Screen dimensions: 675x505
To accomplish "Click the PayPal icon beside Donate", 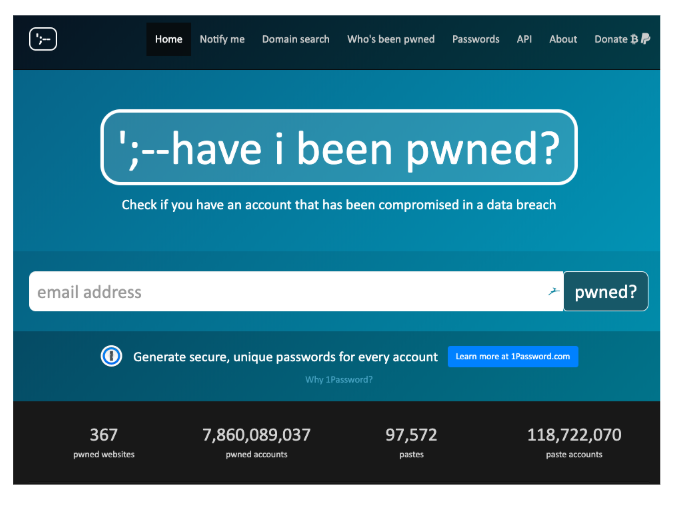I will tap(645, 39).
